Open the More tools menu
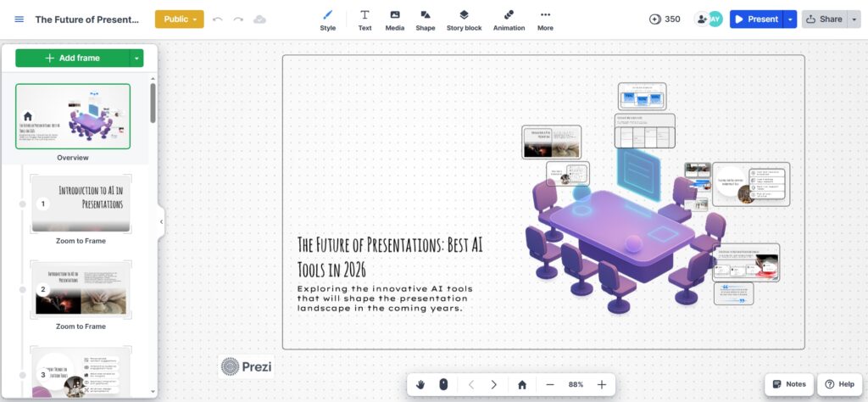This screenshot has height=402, width=868. click(x=545, y=20)
